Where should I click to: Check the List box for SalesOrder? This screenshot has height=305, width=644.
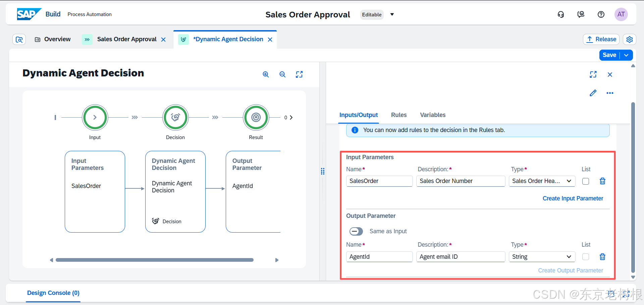pyautogui.click(x=586, y=181)
